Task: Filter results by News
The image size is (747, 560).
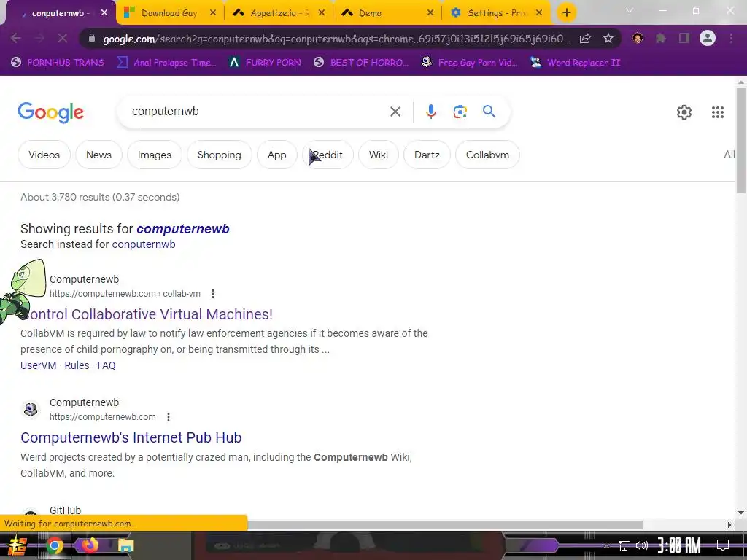Action: click(98, 155)
